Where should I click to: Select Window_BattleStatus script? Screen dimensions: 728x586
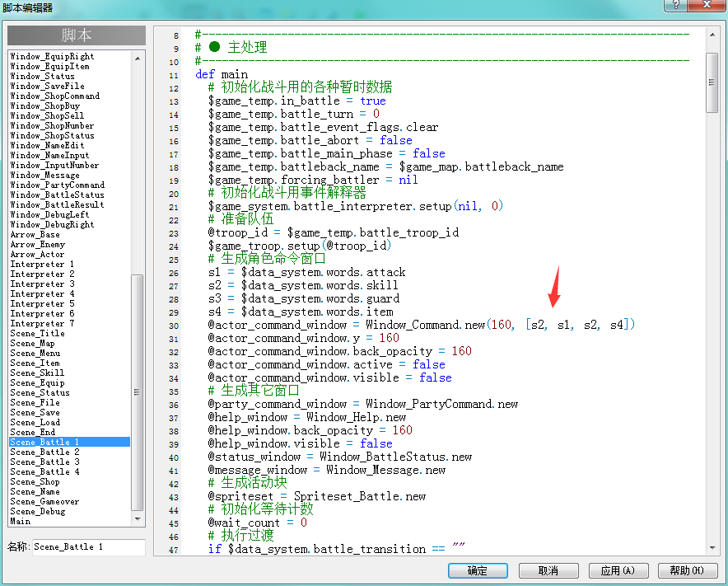(x=57, y=195)
